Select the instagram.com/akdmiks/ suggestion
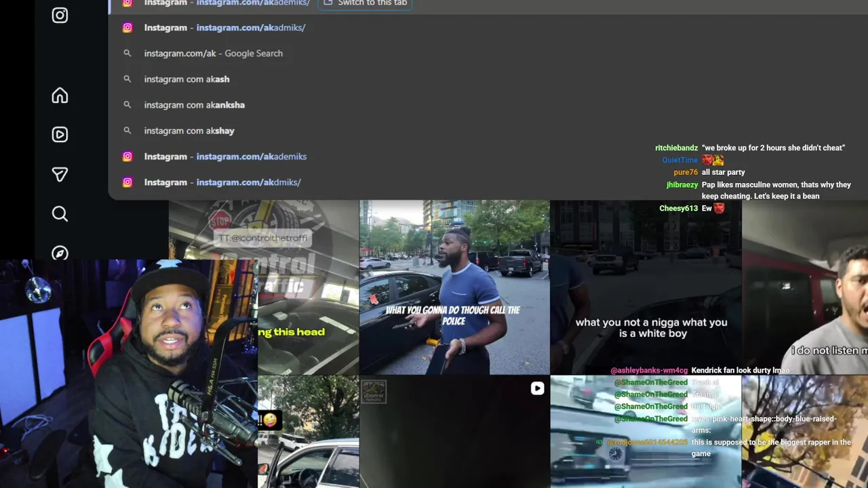868x488 pixels. tap(488, 182)
